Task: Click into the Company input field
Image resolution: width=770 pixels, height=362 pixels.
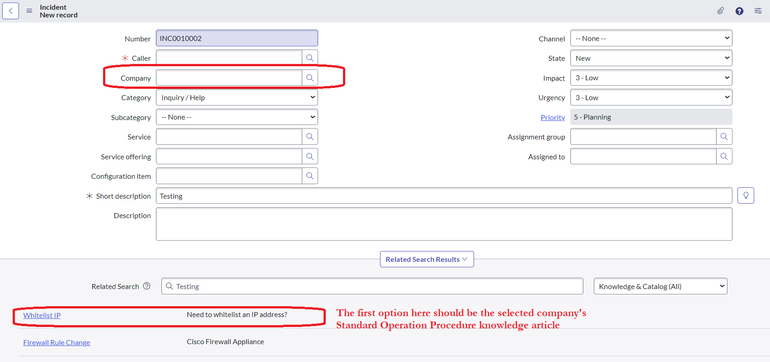Action: [x=229, y=78]
